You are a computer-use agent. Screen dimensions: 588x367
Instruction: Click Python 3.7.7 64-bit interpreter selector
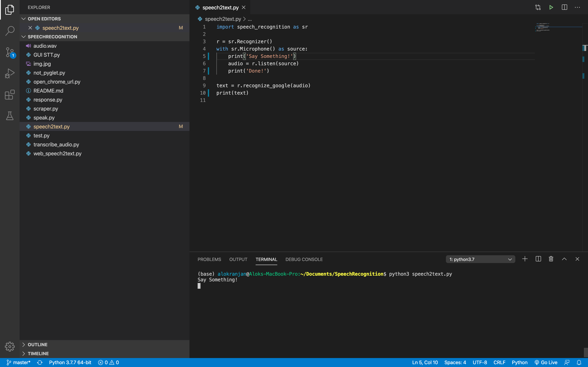(x=70, y=362)
